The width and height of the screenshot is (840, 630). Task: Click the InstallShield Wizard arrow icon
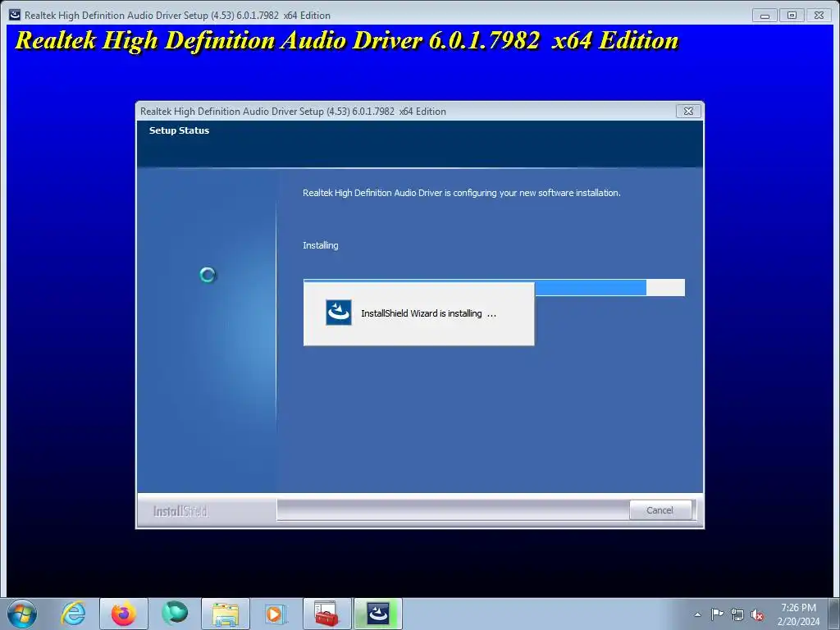pyautogui.click(x=339, y=313)
